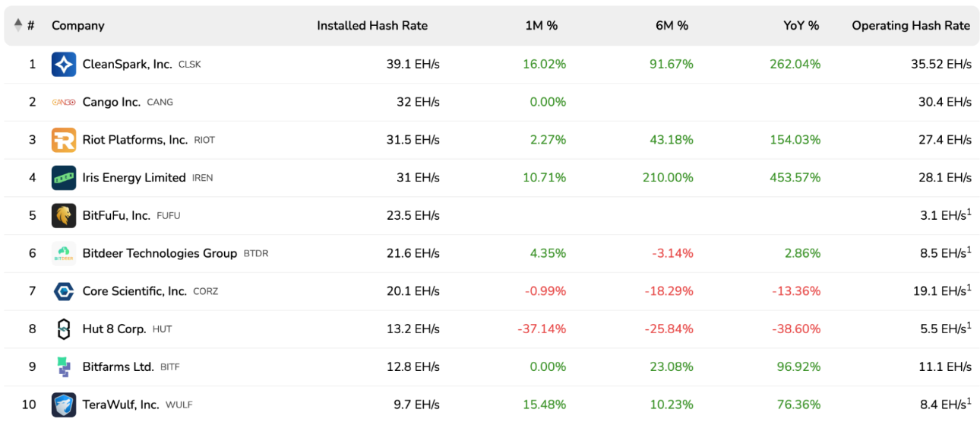Viewport: 980px width, 422px height.
Task: Open the CleanSpark, Inc. company link
Action: click(127, 65)
